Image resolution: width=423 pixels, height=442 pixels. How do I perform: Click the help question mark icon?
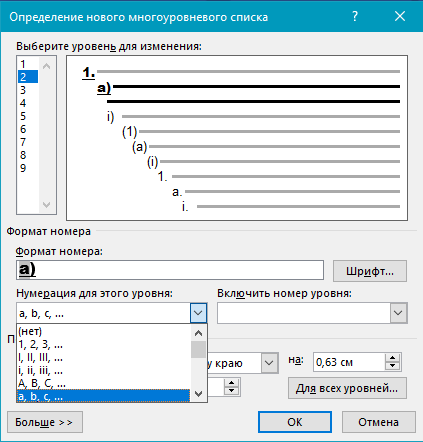pyautogui.click(x=355, y=16)
